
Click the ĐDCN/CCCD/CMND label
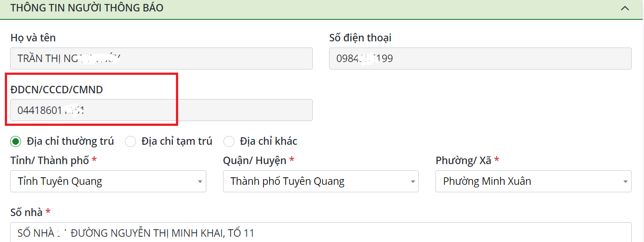tap(57, 90)
